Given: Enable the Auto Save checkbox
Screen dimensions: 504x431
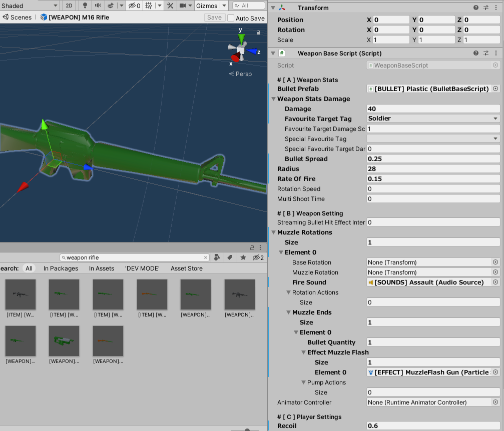Looking at the screenshot, I should click(x=231, y=18).
